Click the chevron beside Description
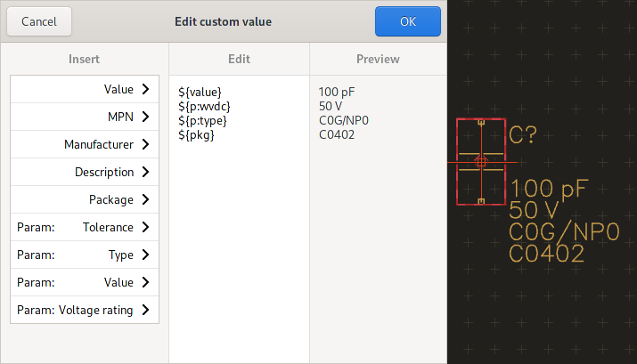637x364 pixels. (x=146, y=172)
